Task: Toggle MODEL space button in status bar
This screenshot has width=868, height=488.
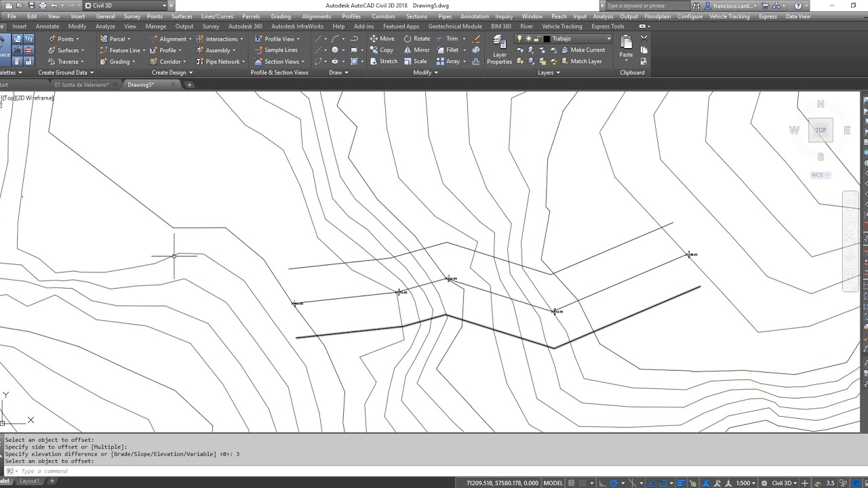Action: [553, 483]
